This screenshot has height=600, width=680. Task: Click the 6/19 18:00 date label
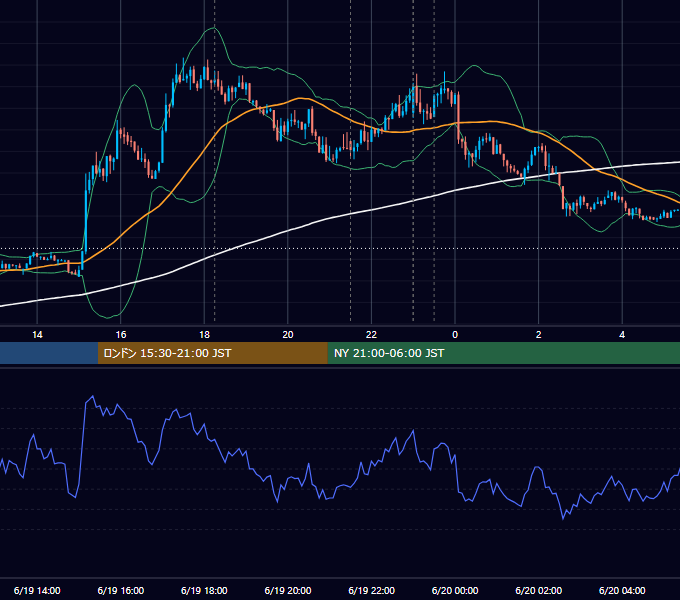tap(204, 590)
